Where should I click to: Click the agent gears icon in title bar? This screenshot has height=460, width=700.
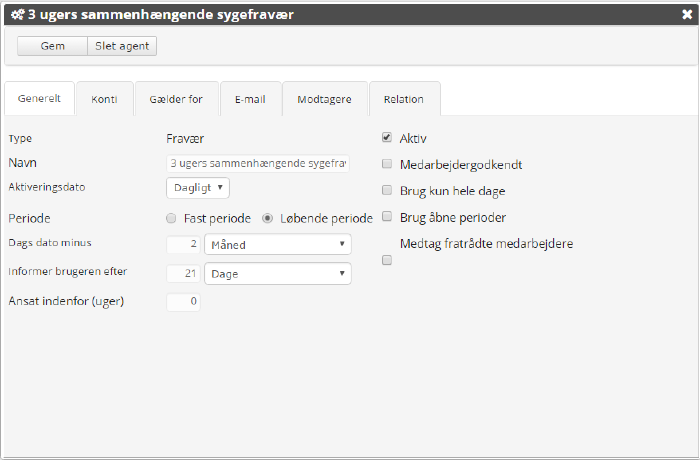(x=17, y=15)
